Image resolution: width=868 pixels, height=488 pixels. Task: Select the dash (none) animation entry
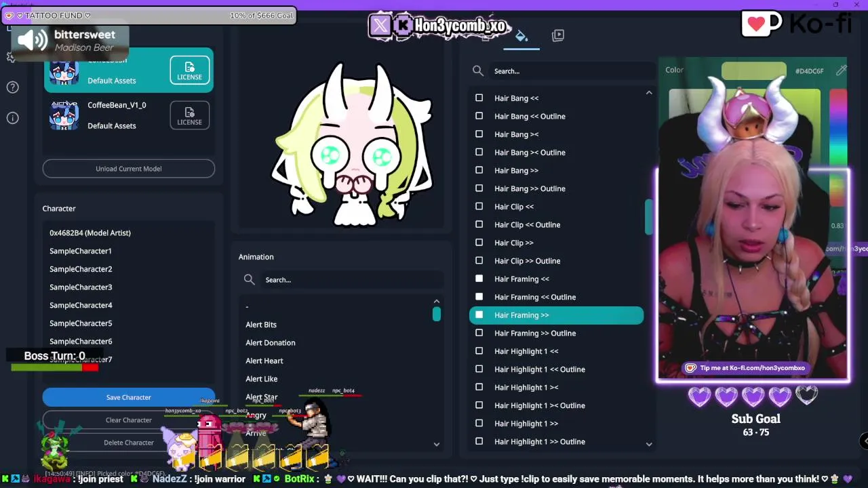click(x=247, y=307)
